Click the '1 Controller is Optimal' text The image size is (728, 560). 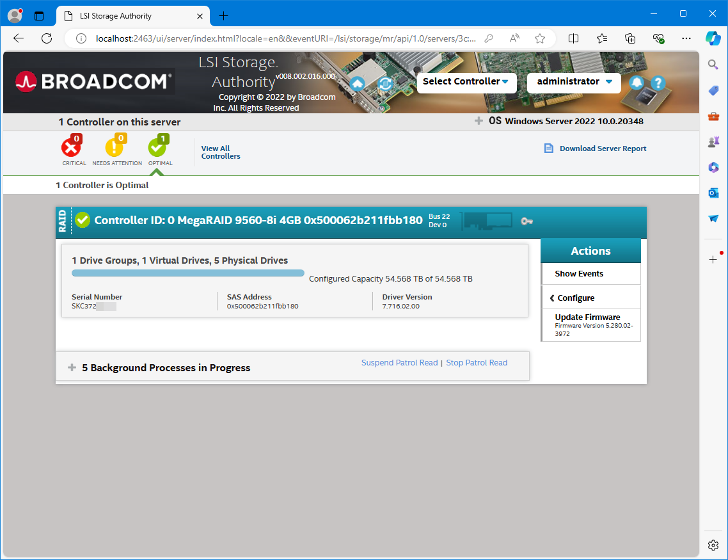102,185
